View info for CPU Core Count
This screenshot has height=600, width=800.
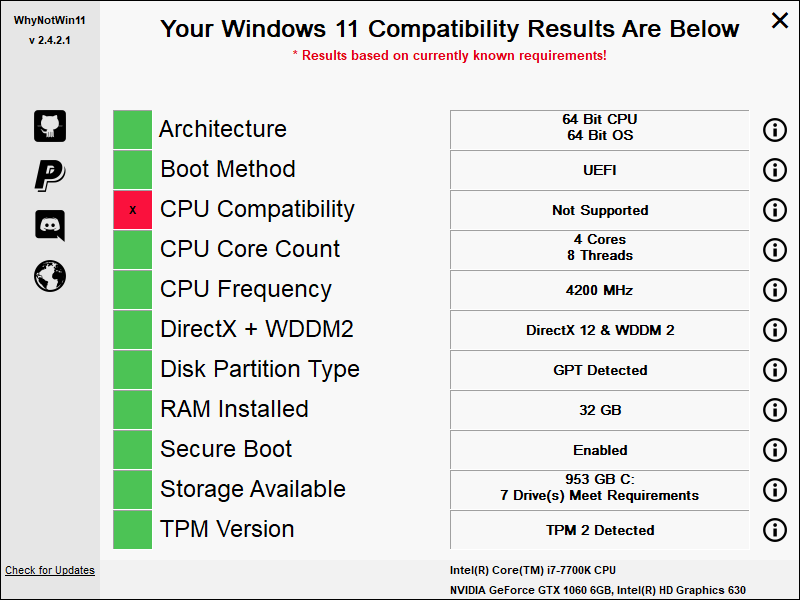click(775, 250)
